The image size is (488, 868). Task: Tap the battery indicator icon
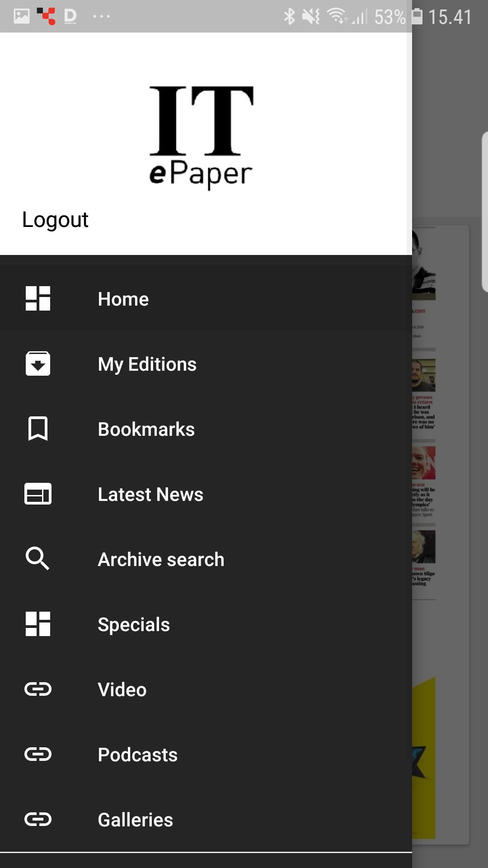(418, 16)
